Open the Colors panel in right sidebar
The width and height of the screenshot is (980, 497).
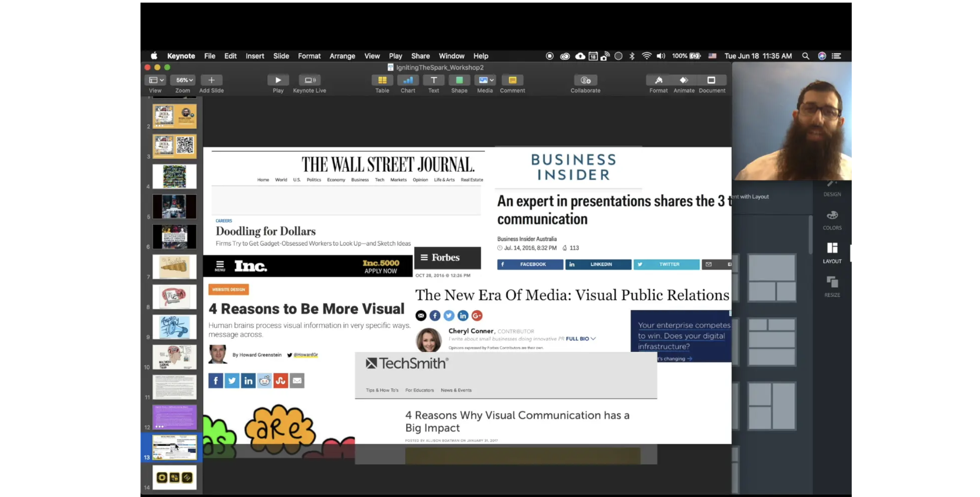click(x=832, y=219)
